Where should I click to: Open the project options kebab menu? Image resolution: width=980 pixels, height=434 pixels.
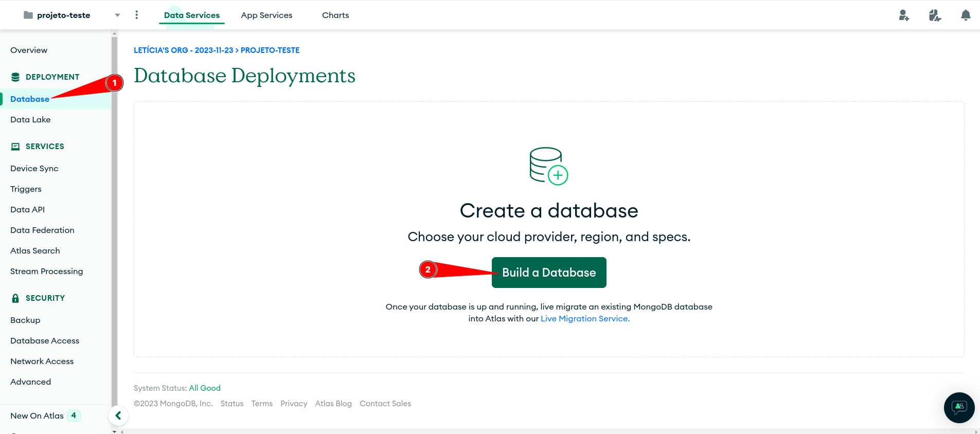point(136,15)
